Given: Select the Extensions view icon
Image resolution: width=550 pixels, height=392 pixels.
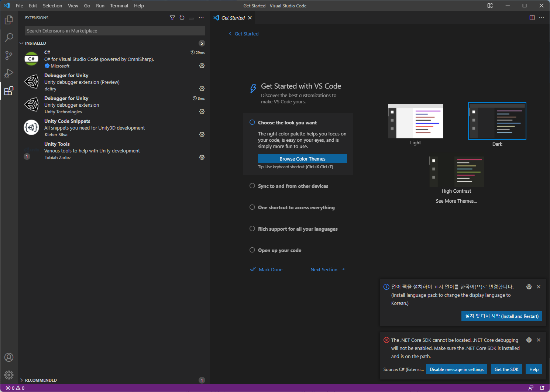Looking at the screenshot, I should [9, 91].
